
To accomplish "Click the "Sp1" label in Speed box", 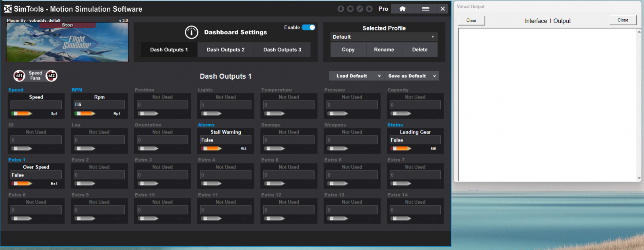I will 54,114.
